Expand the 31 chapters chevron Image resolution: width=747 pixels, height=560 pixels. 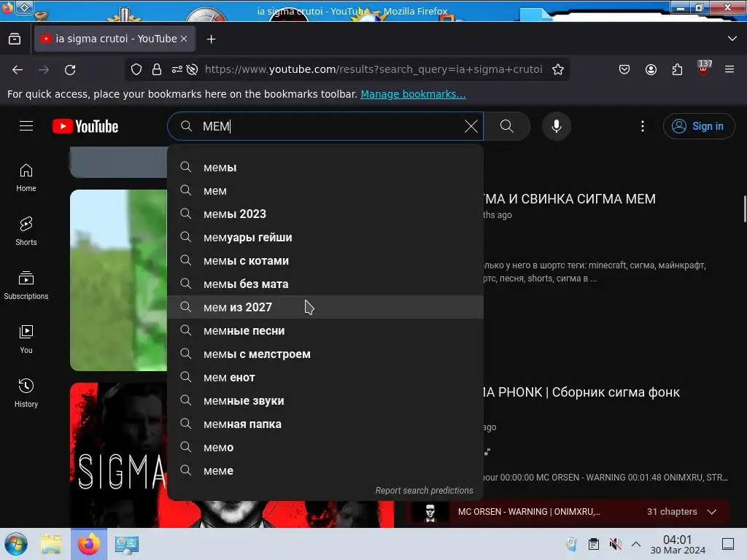712,512
